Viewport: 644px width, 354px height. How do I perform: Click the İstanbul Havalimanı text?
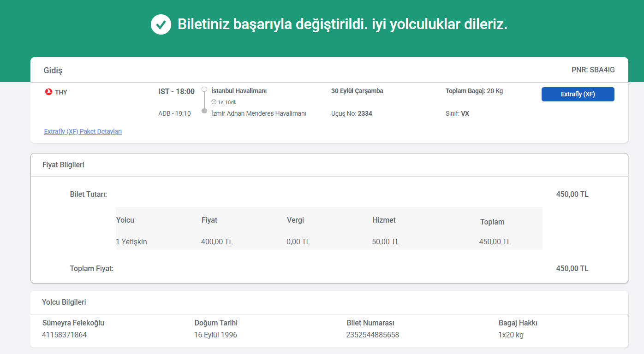click(x=239, y=91)
